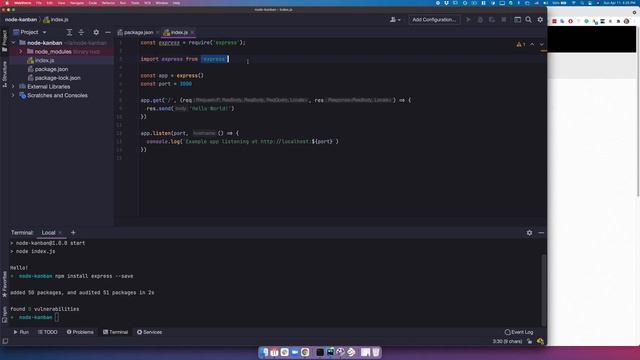
Task: Open the WebStorm application menu
Action: pos(23,3)
